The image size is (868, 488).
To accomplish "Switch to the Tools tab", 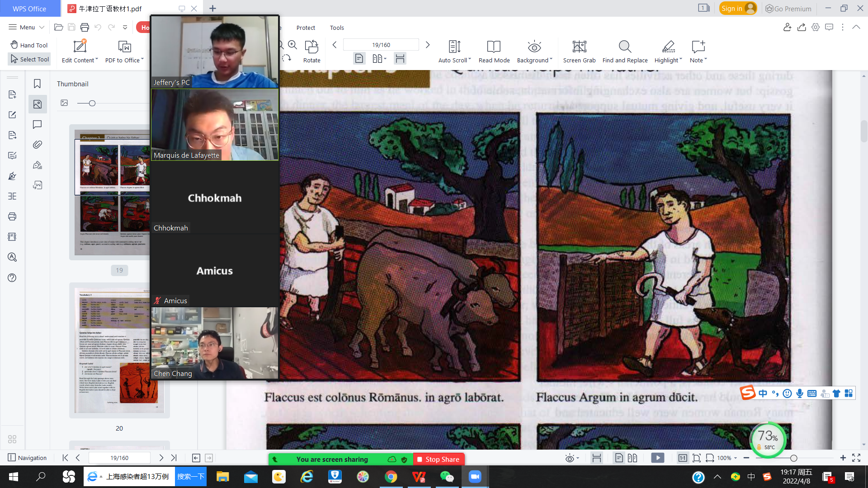I will tap(337, 28).
